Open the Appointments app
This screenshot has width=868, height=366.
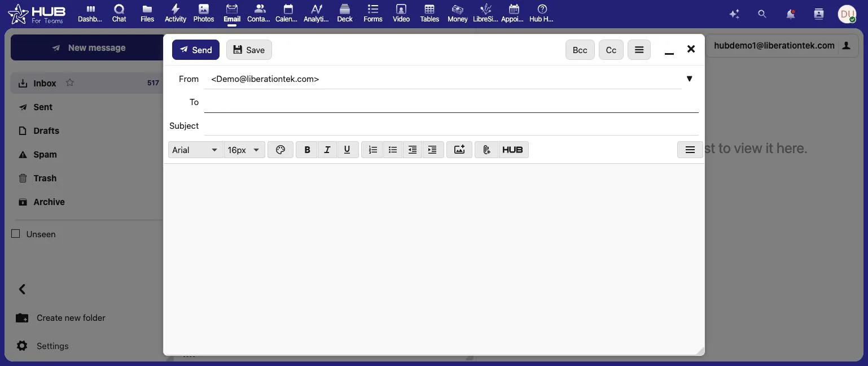click(x=514, y=14)
